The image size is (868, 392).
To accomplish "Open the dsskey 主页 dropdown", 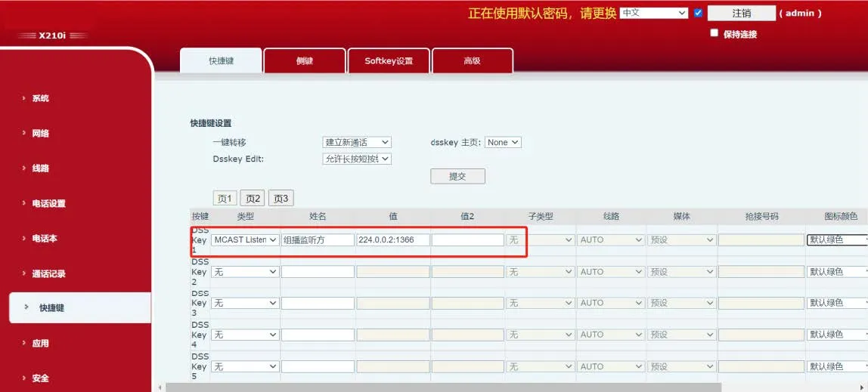I will 503,142.
